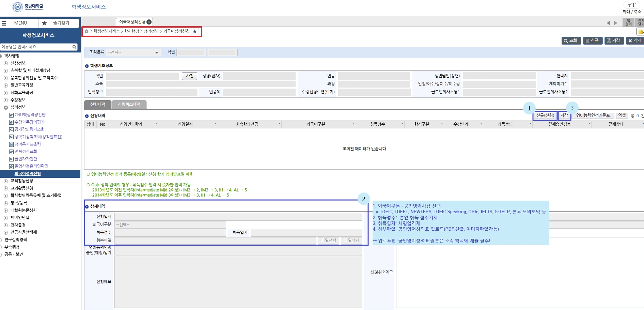Add page to favorites with breadcrumb star
The image size is (644, 310).
click(195, 31)
